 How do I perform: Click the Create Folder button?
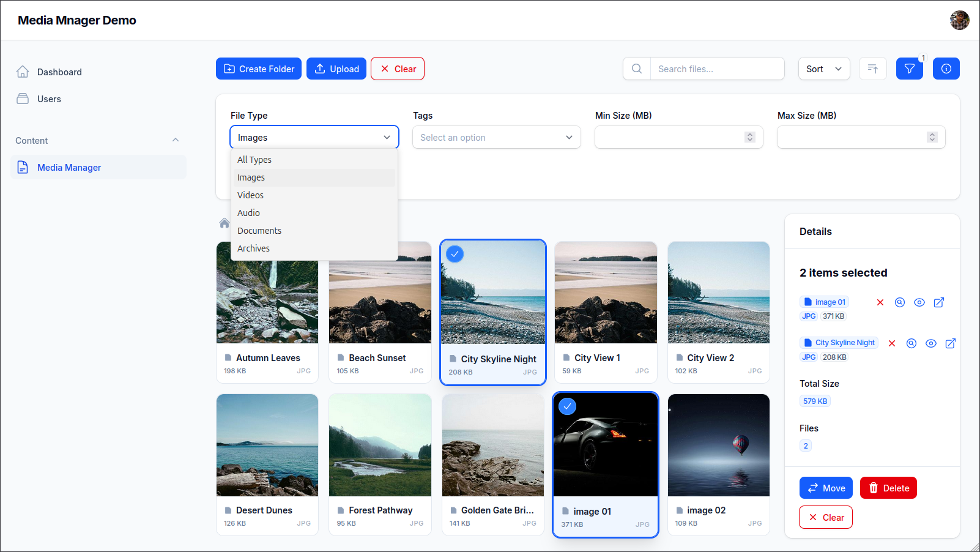coord(258,69)
